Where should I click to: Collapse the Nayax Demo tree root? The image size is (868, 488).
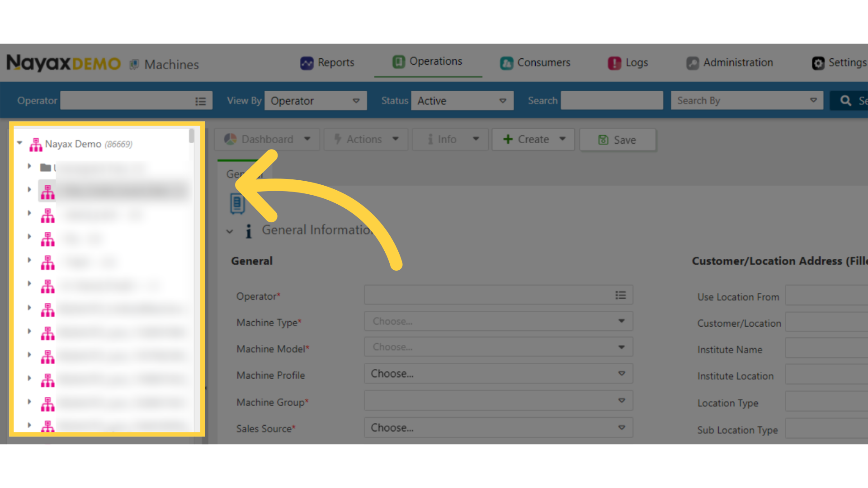click(x=20, y=143)
